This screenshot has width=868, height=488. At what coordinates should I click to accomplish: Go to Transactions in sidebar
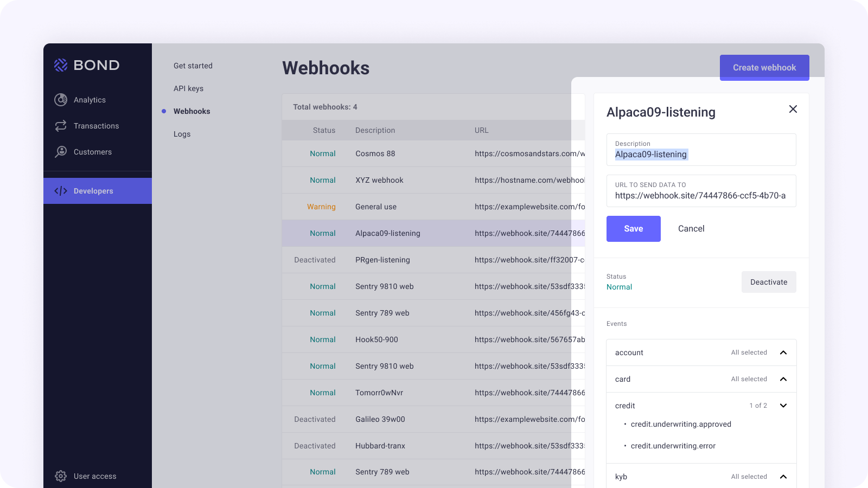pyautogui.click(x=96, y=126)
